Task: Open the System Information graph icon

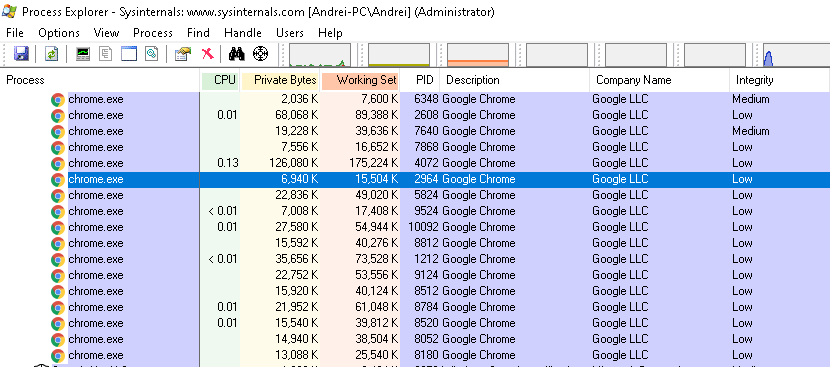Action: [x=83, y=53]
